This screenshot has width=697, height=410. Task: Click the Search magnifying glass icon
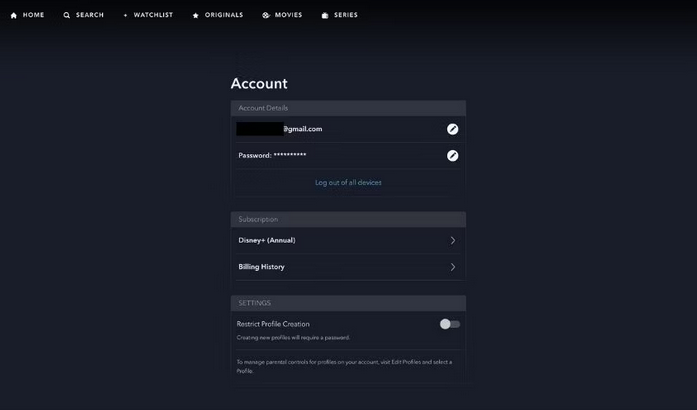[x=67, y=16]
